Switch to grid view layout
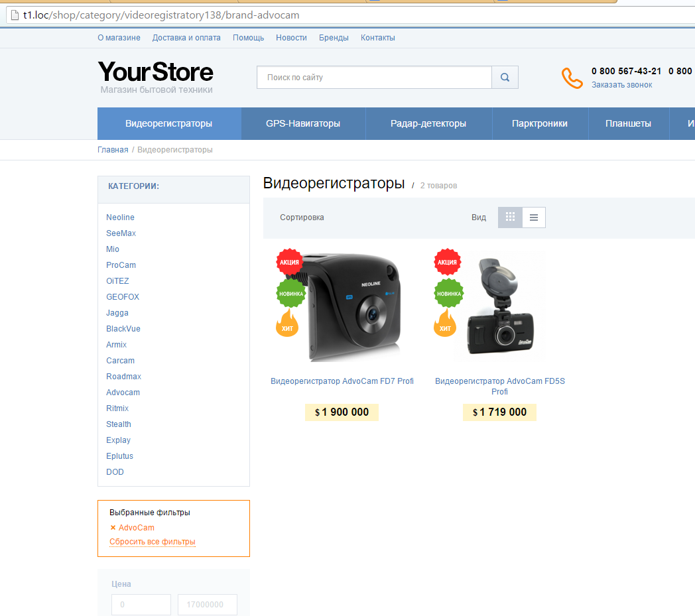Screen dimensions: 695x616 tap(510, 217)
